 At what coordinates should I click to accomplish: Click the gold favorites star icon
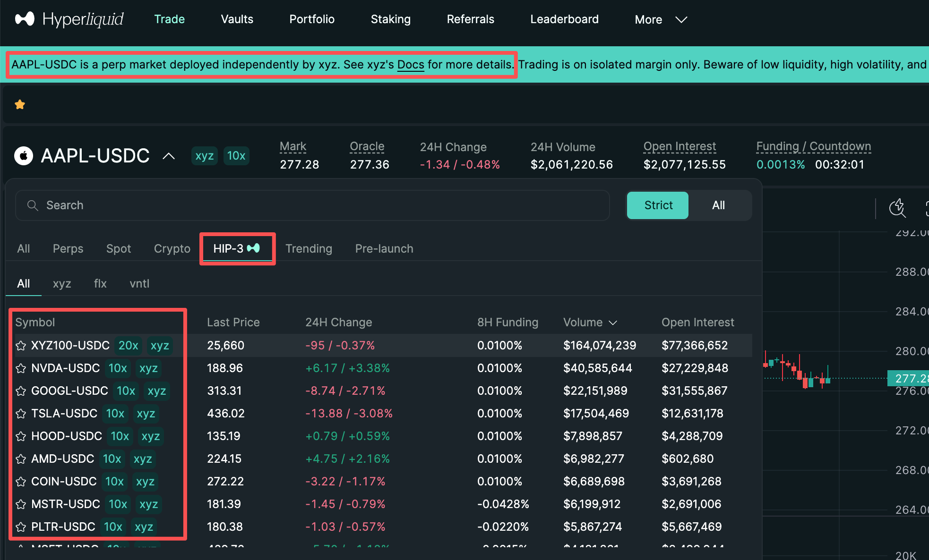(20, 104)
